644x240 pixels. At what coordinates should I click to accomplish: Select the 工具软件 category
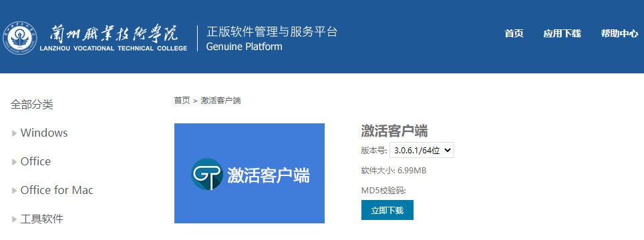point(42,219)
